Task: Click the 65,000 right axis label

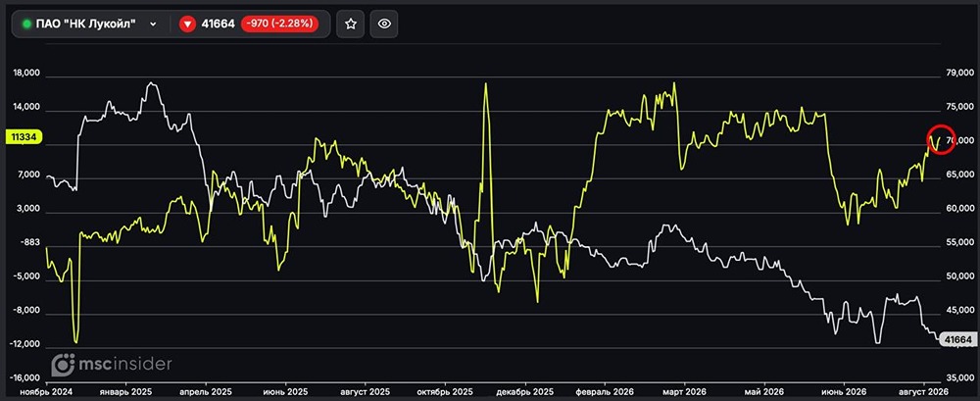Action: point(961,175)
